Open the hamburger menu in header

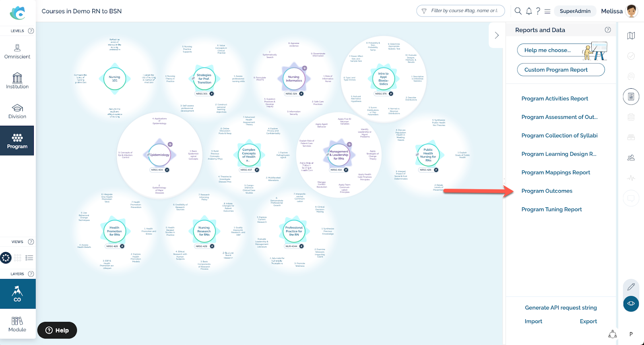click(547, 11)
